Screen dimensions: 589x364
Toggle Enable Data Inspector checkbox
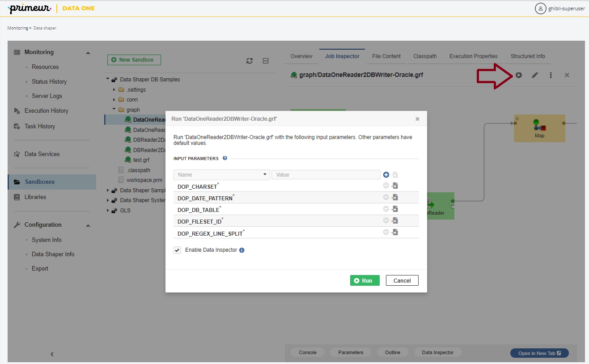[x=177, y=250]
